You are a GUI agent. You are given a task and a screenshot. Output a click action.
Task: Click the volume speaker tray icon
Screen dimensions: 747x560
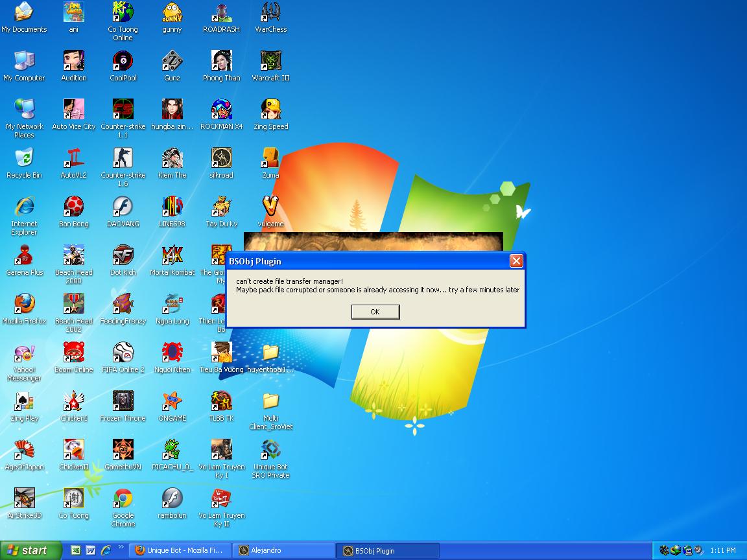point(699,550)
